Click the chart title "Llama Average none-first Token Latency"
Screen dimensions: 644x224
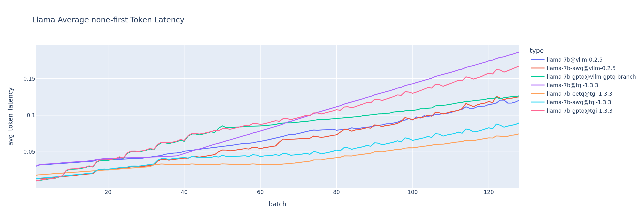point(108,20)
